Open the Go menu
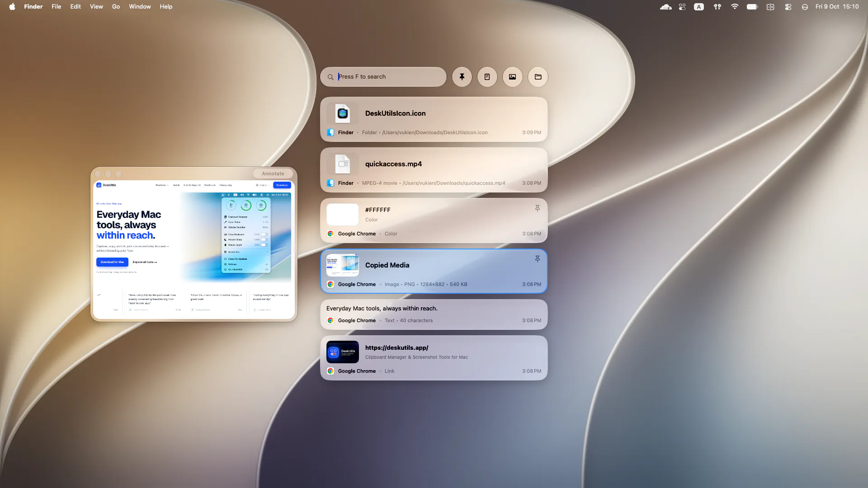The image size is (868, 488). [x=116, y=7]
